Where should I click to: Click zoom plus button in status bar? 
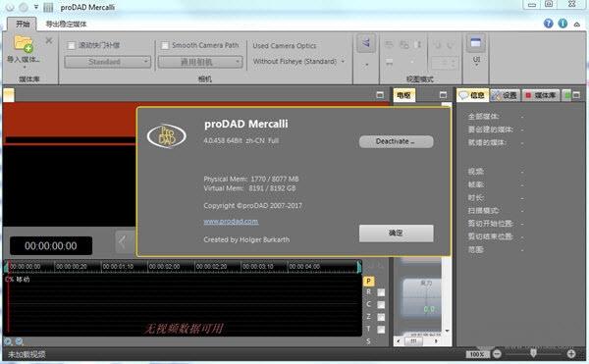pyautogui.click(x=571, y=353)
